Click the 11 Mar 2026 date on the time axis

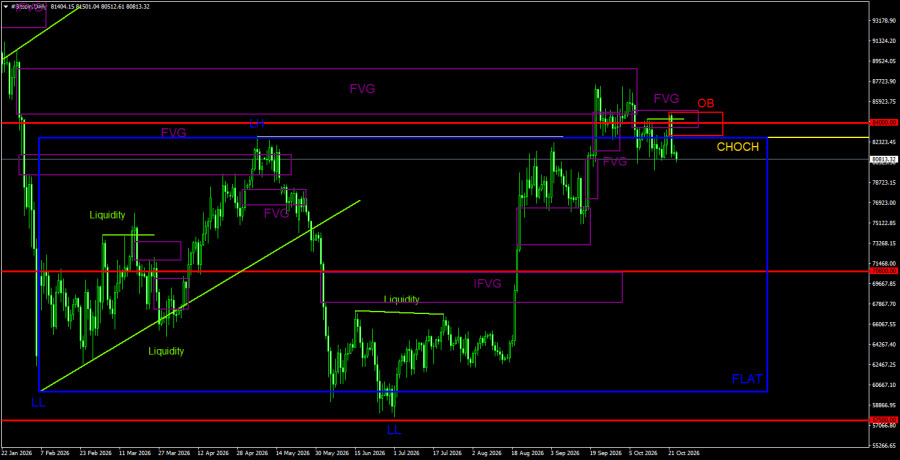[x=133, y=452]
